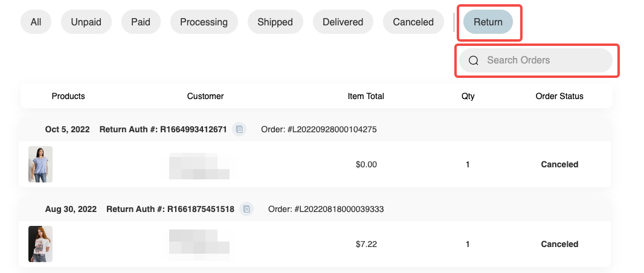The width and height of the screenshot is (644, 273).
Task: Open order #L20220818000039333
Action: tap(326, 209)
